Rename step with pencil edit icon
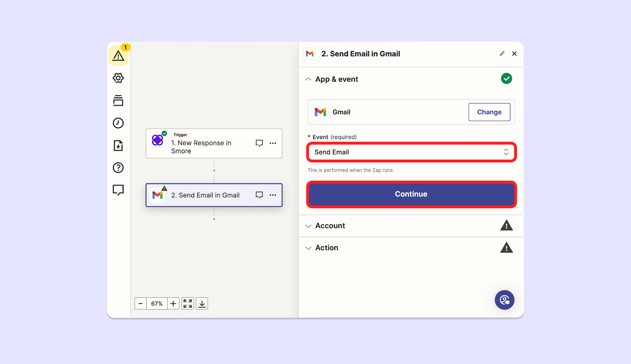Screen dimensions: 631x364 pyautogui.click(x=502, y=54)
